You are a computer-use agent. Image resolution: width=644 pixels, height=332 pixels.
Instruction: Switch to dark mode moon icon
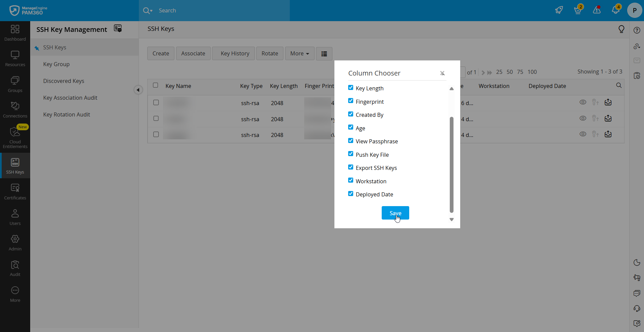pos(637,263)
